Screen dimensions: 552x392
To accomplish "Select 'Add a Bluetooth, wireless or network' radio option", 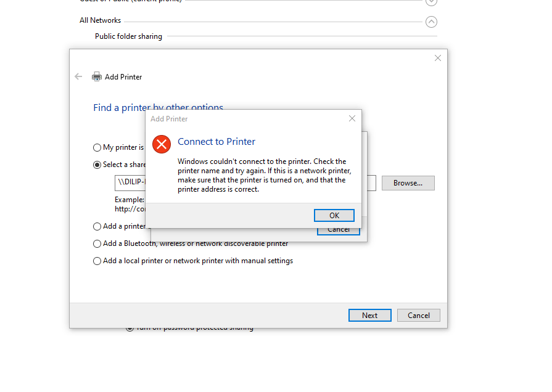I will point(97,243).
